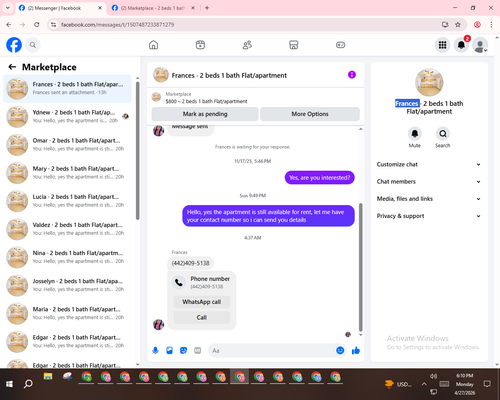Expand Media, files and links section
Image resolution: width=500 pixels, height=400 pixels.
coord(429,199)
